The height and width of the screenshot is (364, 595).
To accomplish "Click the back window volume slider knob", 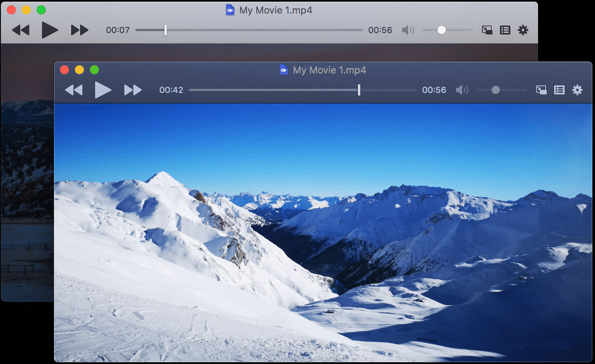I will coord(442,30).
